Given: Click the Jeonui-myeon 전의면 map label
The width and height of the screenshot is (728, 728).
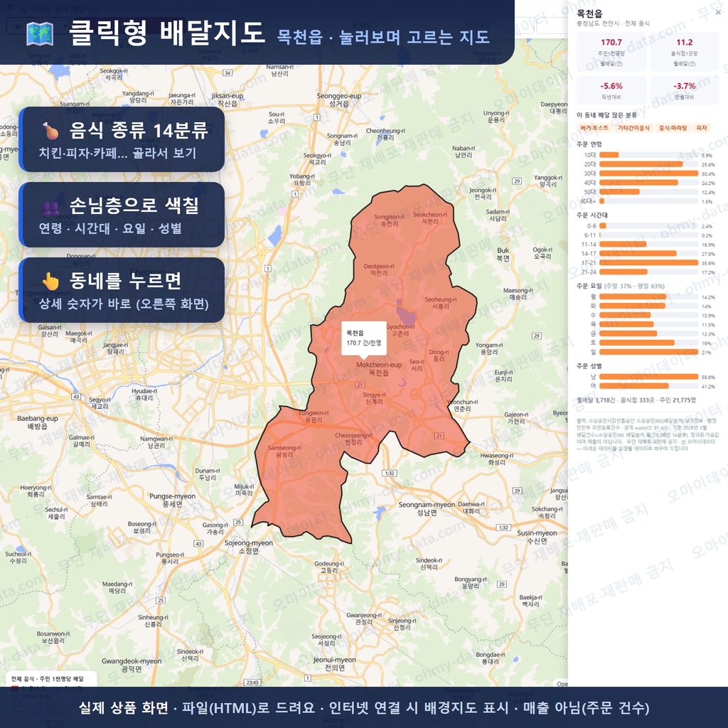Looking at the screenshot, I should (x=334, y=663).
